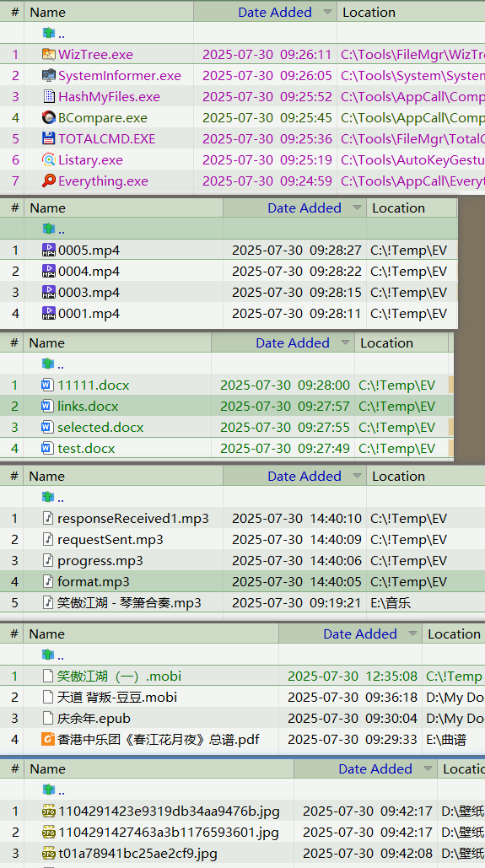Open Date Added sort arrow in jpg list
Viewport: 485px width, 868px height.
click(x=428, y=769)
